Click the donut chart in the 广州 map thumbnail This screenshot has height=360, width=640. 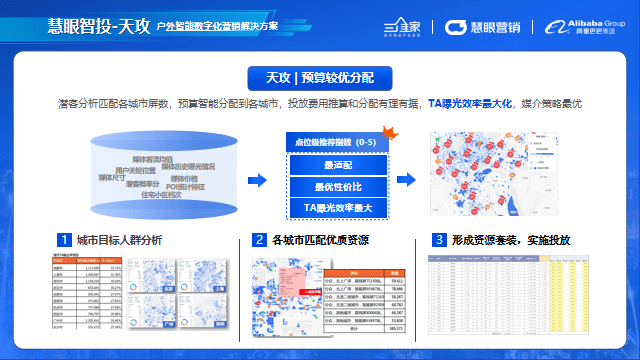click(133, 322)
